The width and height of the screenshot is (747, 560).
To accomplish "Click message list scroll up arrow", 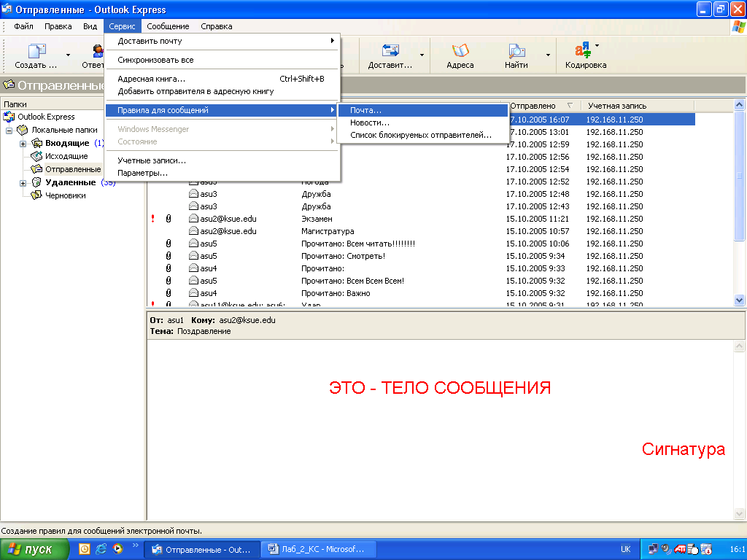I will tap(740, 105).
